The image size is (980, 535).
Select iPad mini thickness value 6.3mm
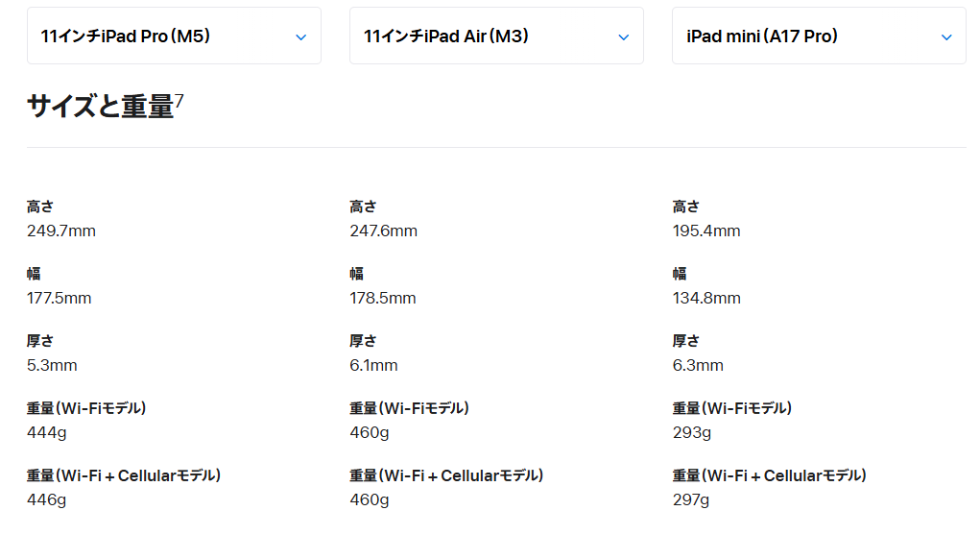coord(698,365)
